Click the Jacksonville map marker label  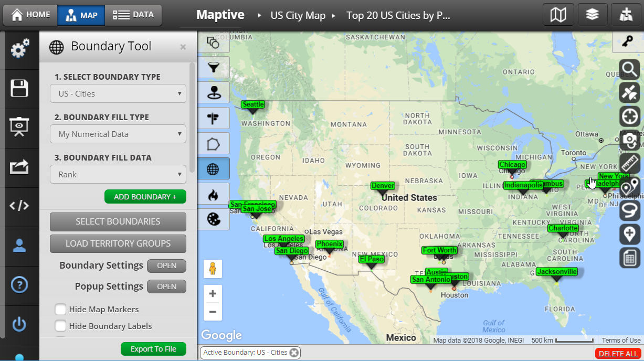pyautogui.click(x=557, y=272)
